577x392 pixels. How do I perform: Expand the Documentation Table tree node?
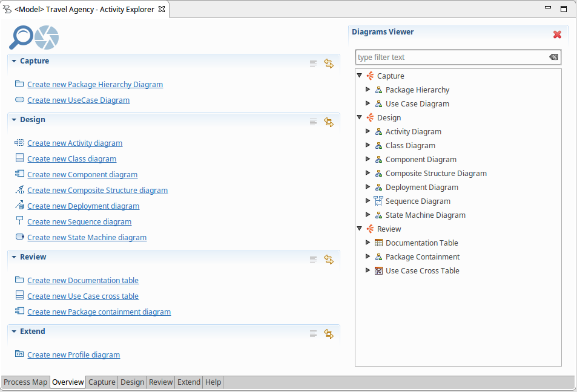click(x=368, y=243)
